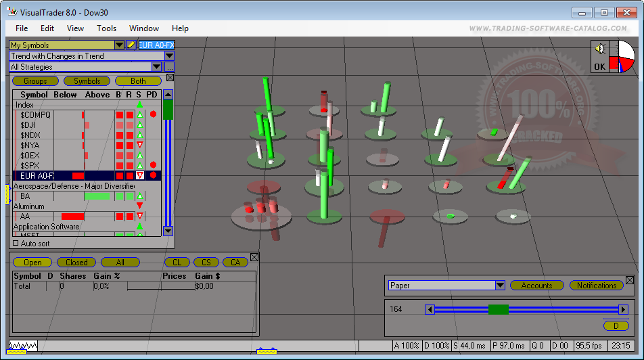This screenshot has height=360, width=644.
Task: Open the My Symbols dropdown
Action: click(x=119, y=45)
